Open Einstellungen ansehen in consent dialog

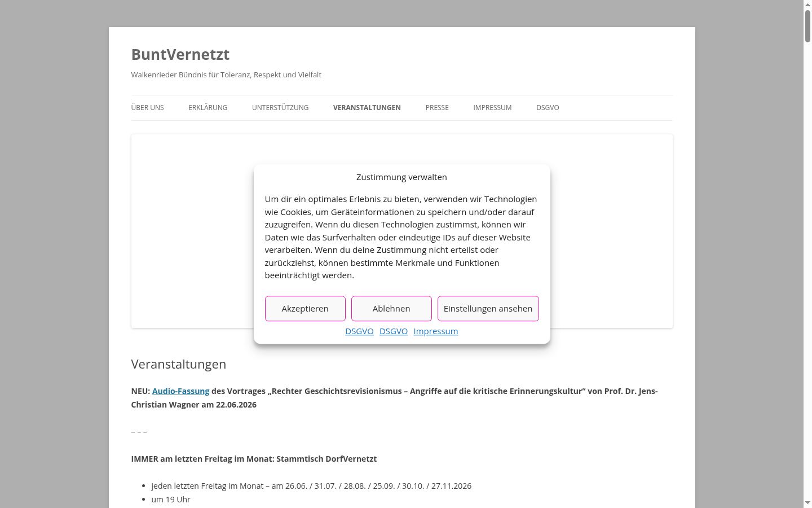[x=488, y=309]
